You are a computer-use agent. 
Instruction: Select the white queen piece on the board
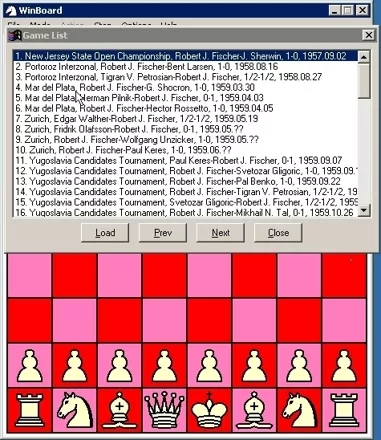click(164, 410)
